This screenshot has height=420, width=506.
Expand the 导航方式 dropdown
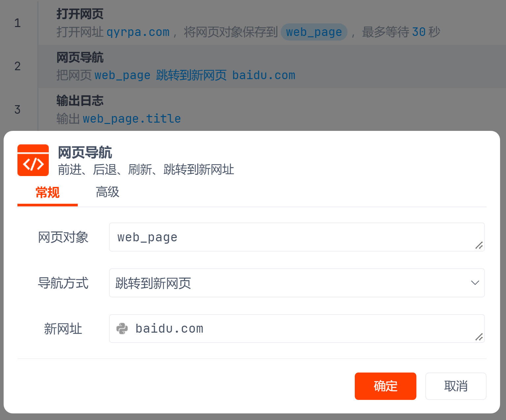pyautogui.click(x=296, y=283)
